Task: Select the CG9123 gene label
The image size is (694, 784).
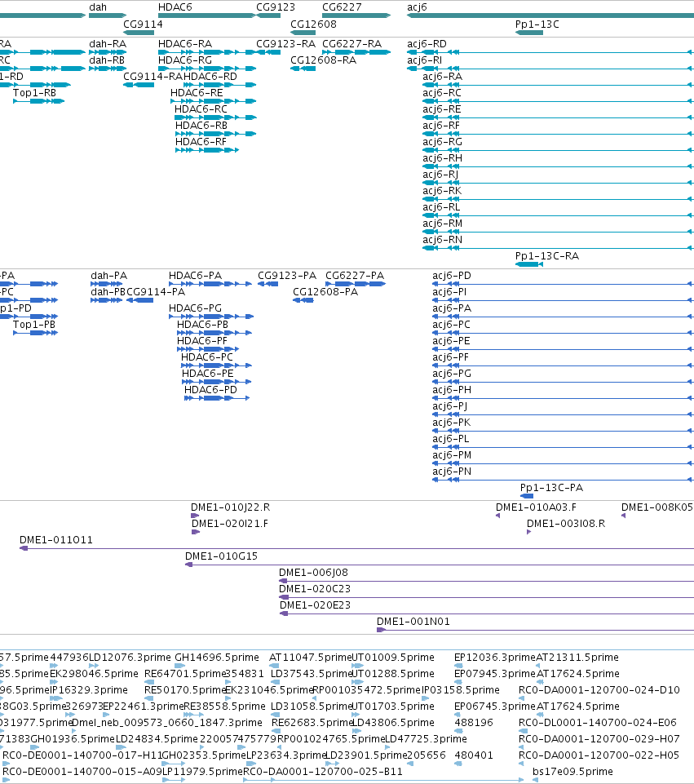Action: tap(276, 7)
